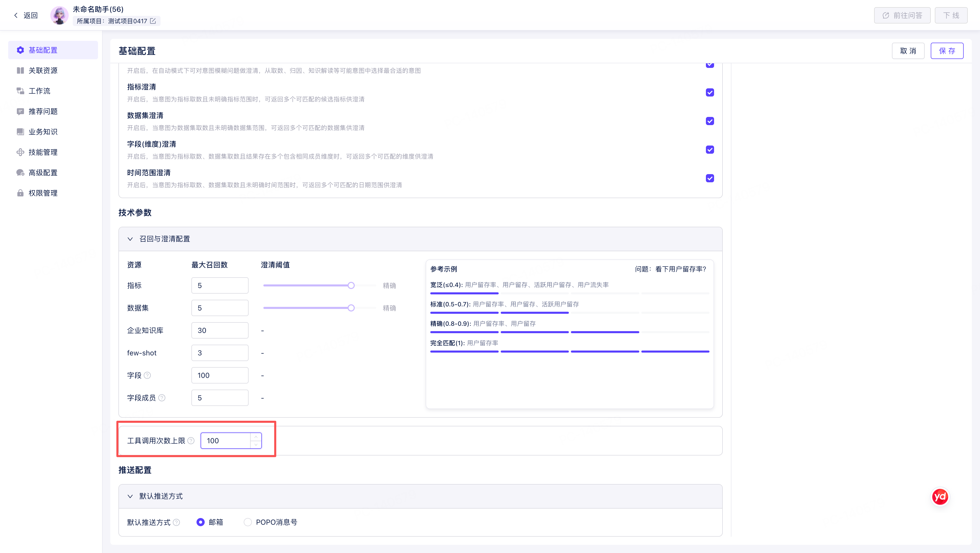Click the 取消 button
The image size is (980, 553).
pos(908,51)
